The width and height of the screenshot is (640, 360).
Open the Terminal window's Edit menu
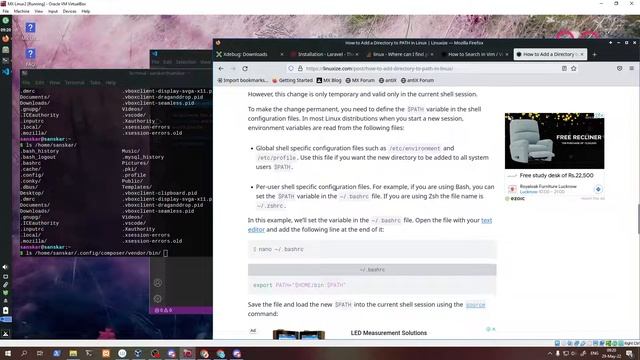(40, 83)
